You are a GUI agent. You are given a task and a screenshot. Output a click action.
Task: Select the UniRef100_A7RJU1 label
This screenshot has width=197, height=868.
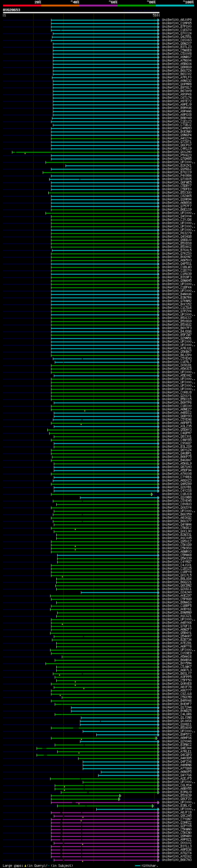(177, 349)
